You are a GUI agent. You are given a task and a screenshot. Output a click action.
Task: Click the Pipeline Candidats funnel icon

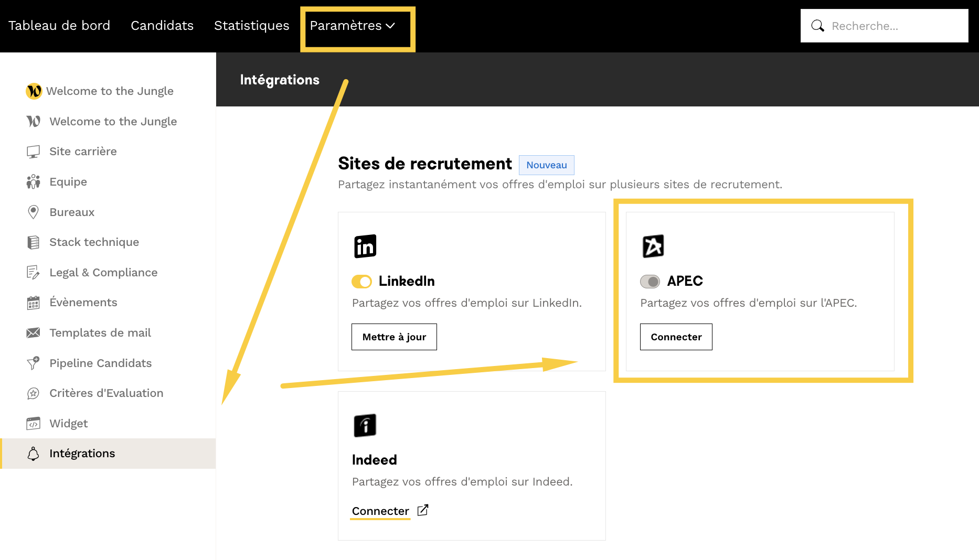point(33,363)
